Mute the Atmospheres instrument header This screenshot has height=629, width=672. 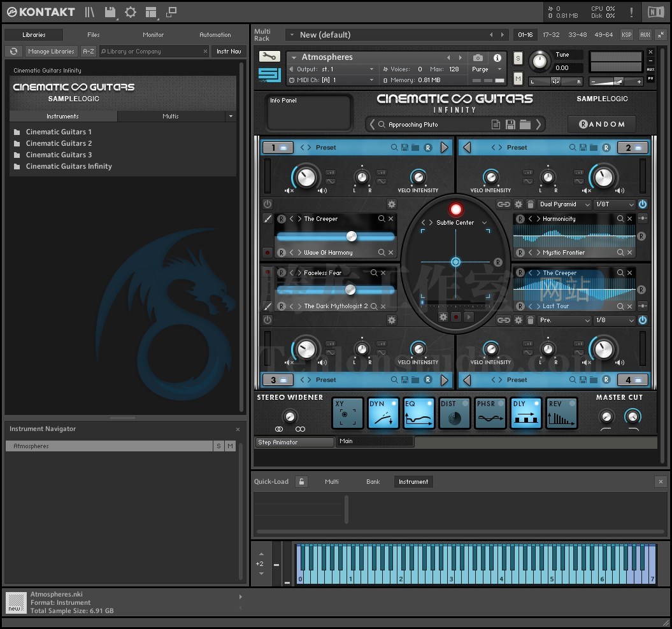[x=518, y=78]
